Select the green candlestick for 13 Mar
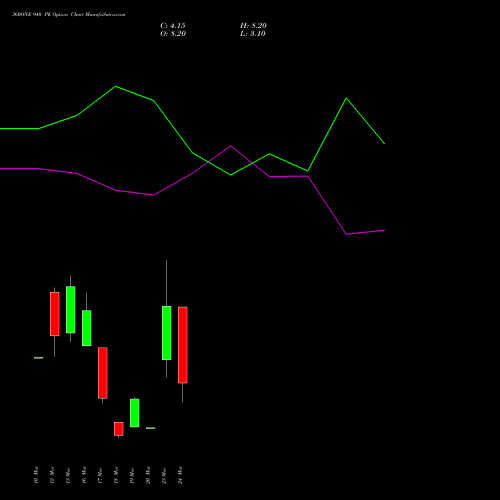Screen dimensions: 500x500 pyautogui.click(x=71, y=310)
